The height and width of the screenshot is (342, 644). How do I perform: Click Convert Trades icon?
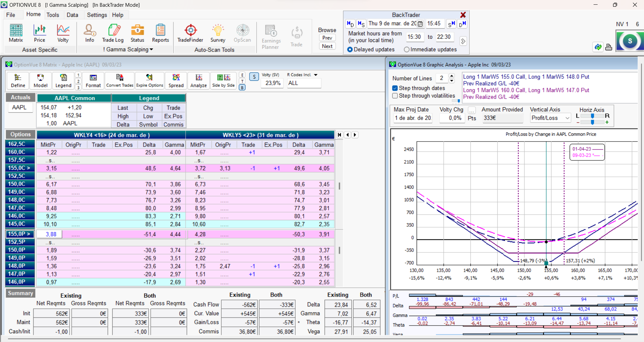point(120,81)
